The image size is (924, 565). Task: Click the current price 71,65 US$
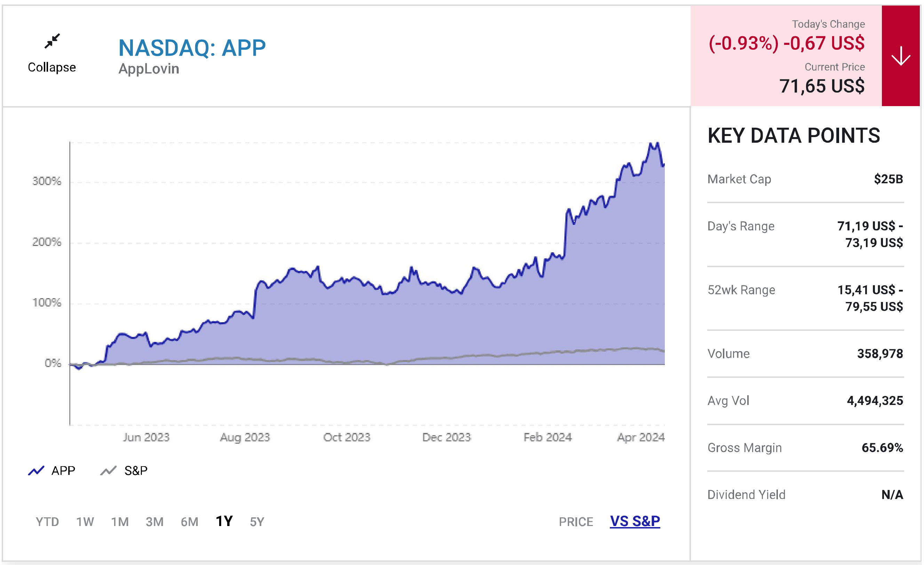click(822, 86)
